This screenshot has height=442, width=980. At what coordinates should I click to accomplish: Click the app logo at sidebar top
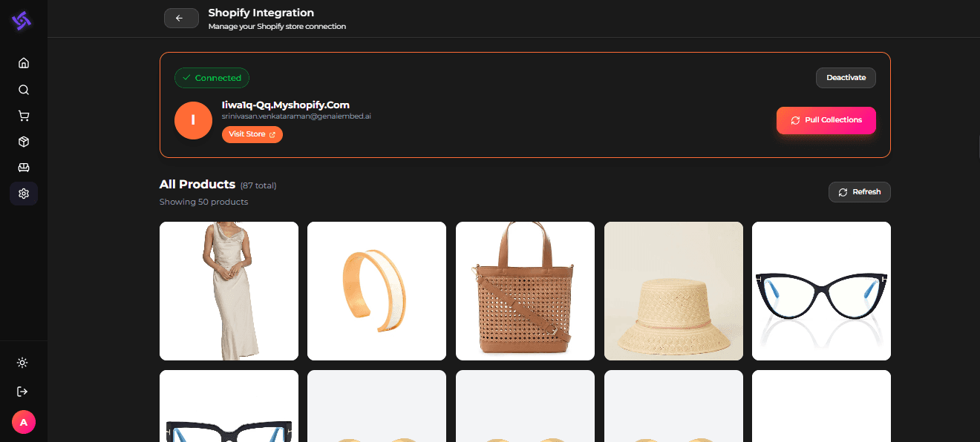[x=23, y=21]
